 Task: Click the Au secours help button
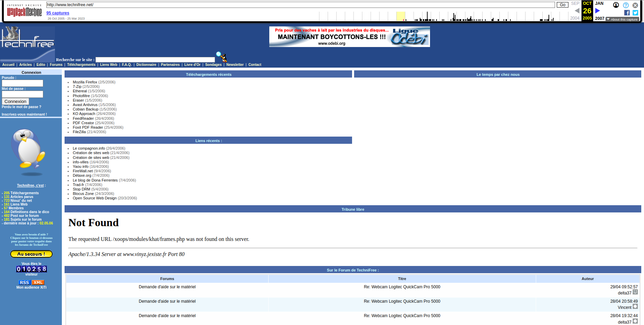pos(31,254)
